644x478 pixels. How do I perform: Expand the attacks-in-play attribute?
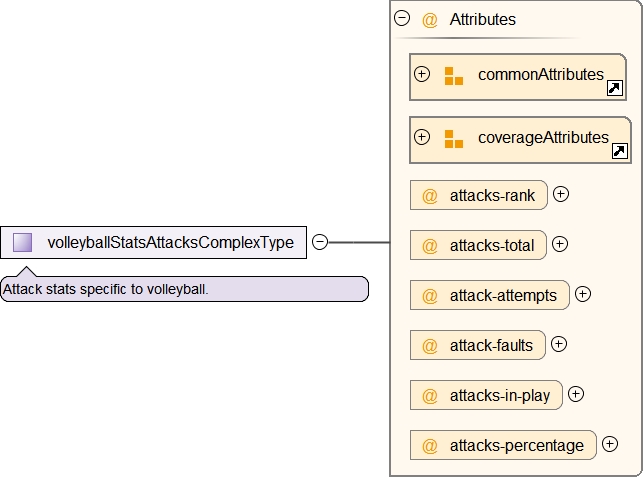coord(576,394)
